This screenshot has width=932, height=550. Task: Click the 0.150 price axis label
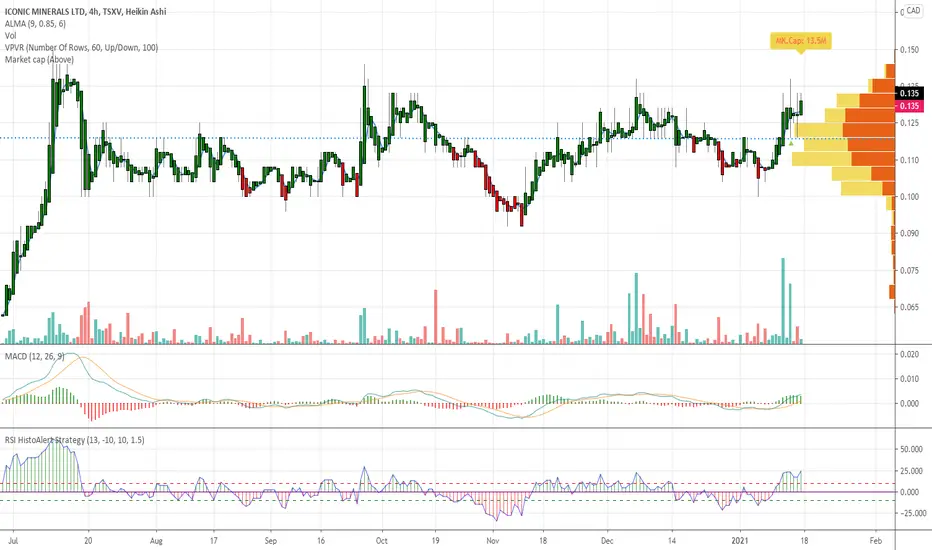point(909,50)
